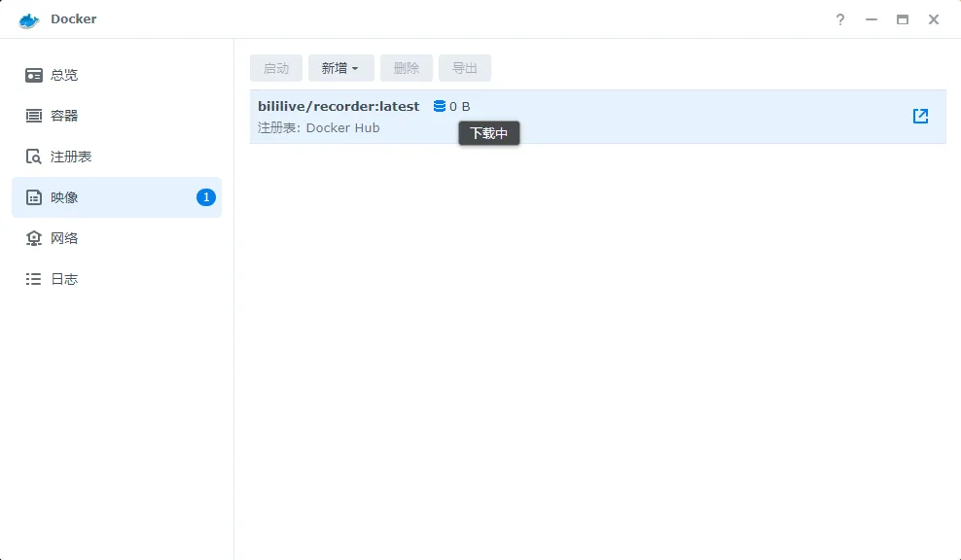Viewport: 961px width, 560px height.
Task: Select the 映像 images section
Action: 117,197
